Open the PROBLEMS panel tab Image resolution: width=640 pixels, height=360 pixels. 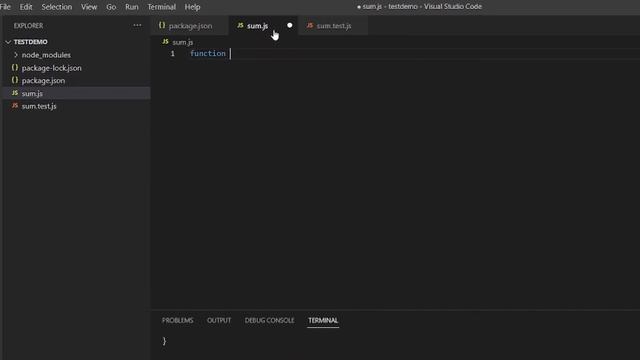pos(178,320)
